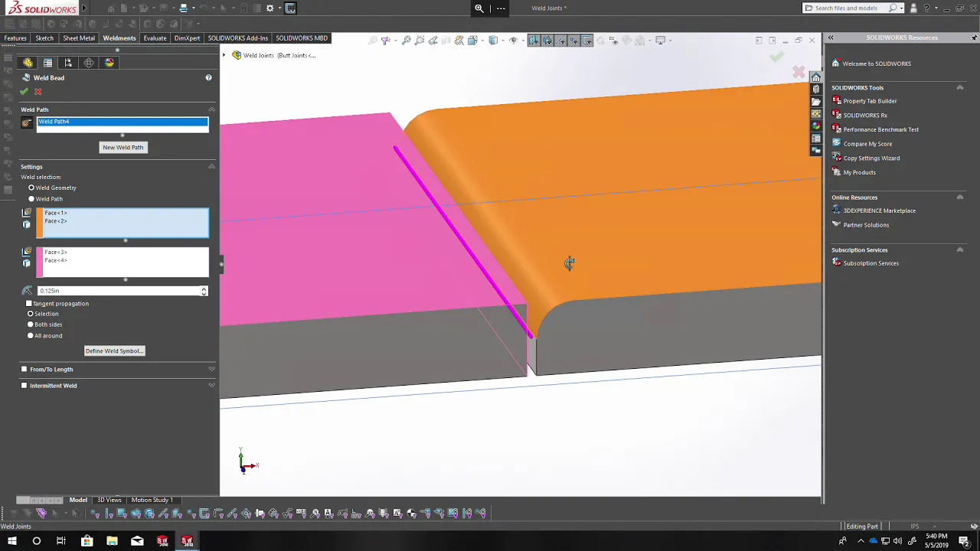Image resolution: width=980 pixels, height=551 pixels.
Task: Accept weld bead with green checkmark
Action: [24, 92]
